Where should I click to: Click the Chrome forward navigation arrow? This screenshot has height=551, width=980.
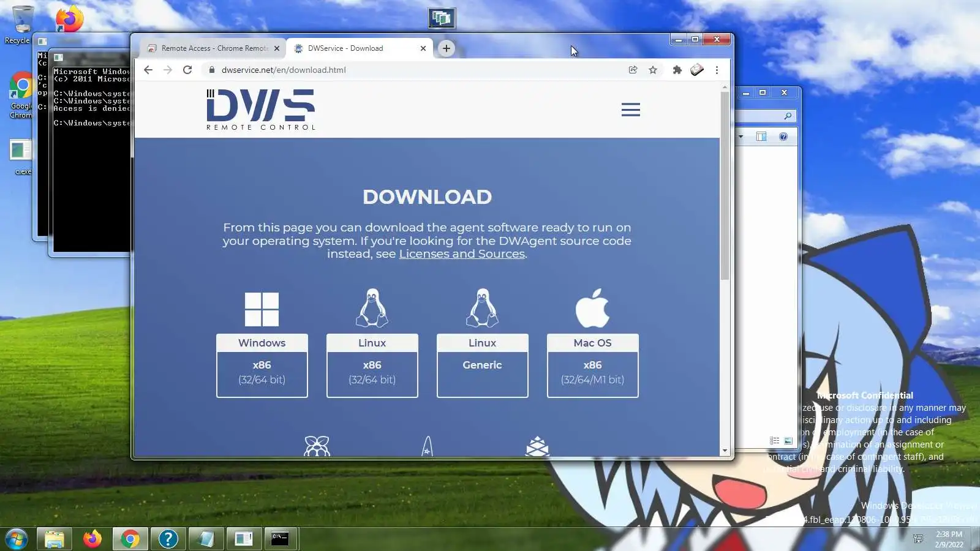coord(168,70)
